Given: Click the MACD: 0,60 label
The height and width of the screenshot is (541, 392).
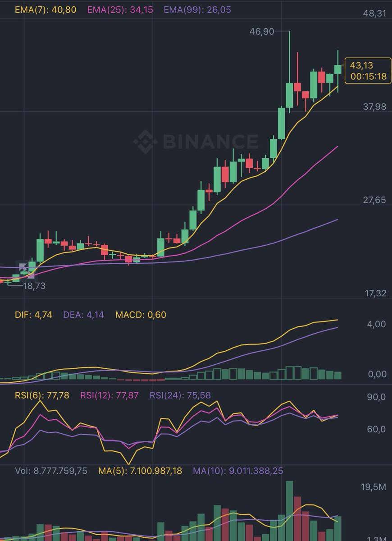Looking at the screenshot, I should [141, 315].
